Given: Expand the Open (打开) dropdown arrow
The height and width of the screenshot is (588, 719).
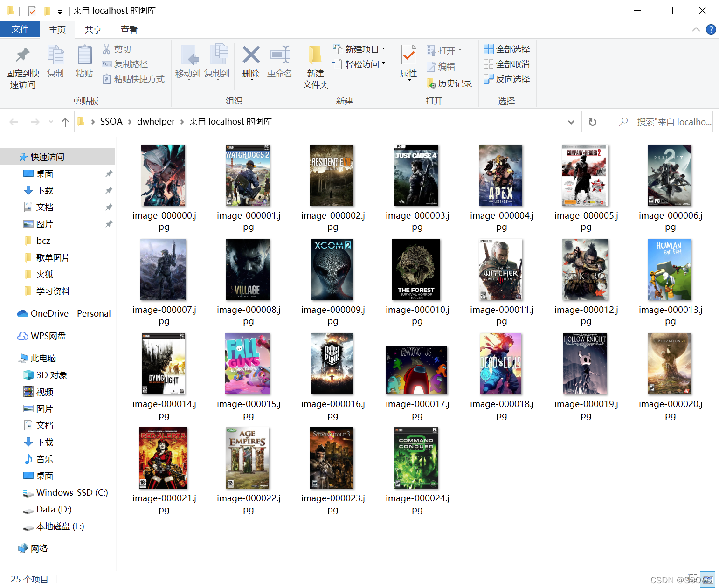Looking at the screenshot, I should [x=460, y=50].
